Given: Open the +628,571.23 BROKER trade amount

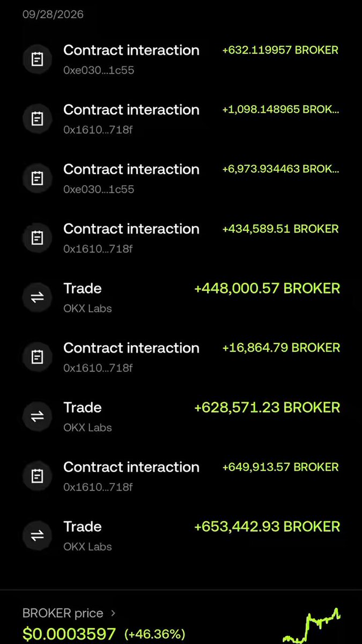Looking at the screenshot, I should tap(267, 408).
